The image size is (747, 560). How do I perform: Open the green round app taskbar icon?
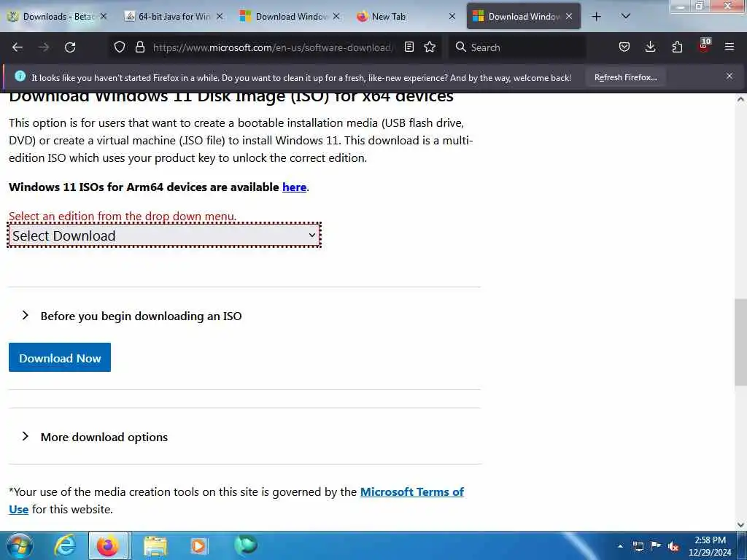point(246,545)
